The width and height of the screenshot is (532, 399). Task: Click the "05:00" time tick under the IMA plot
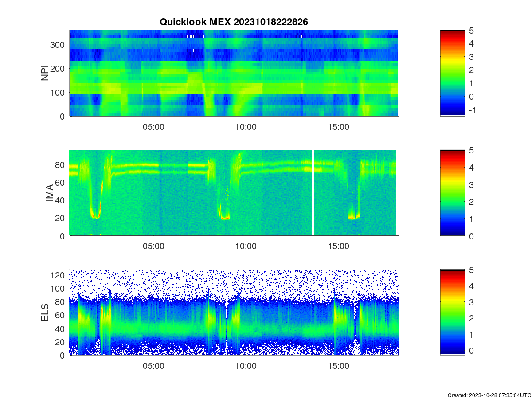[x=153, y=246]
